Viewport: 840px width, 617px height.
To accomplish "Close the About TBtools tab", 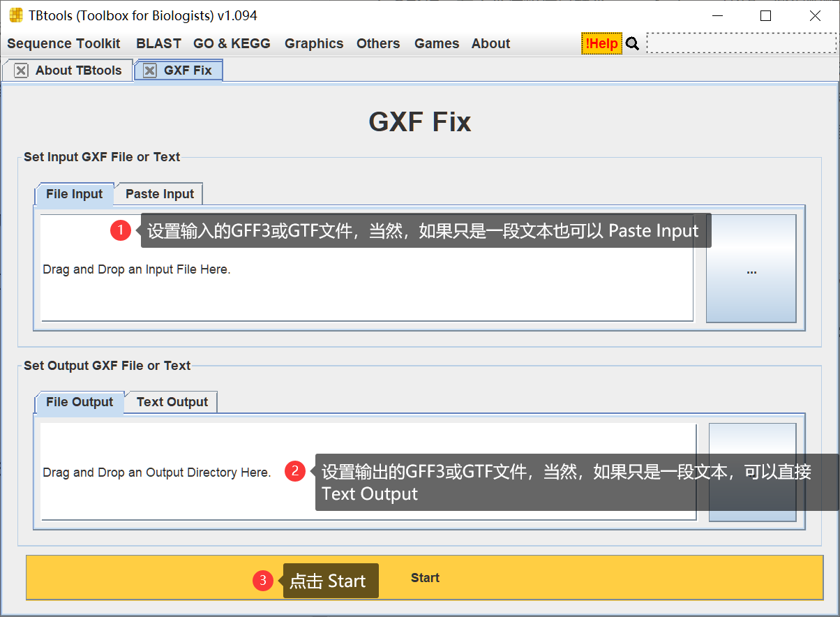I will 21,70.
